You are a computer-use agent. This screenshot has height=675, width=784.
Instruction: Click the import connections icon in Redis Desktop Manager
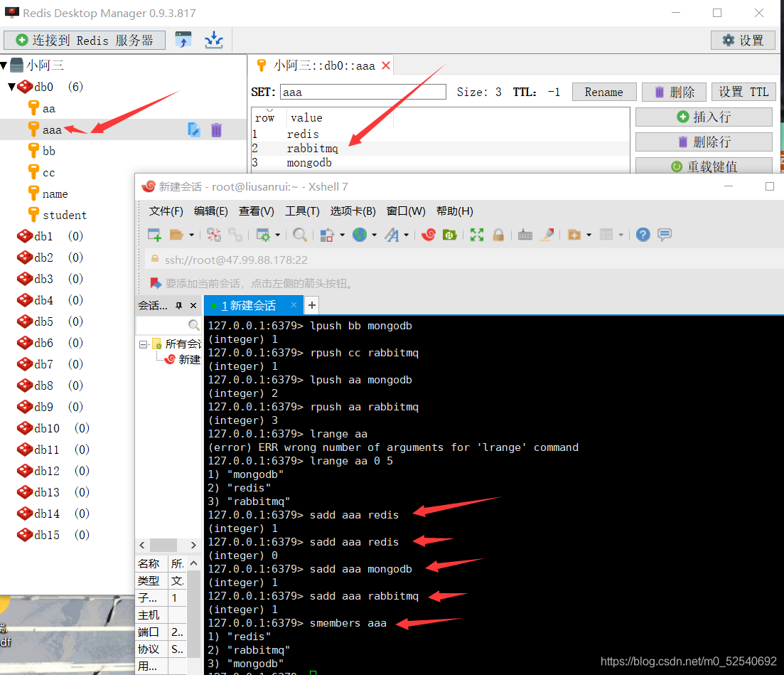[x=183, y=40]
